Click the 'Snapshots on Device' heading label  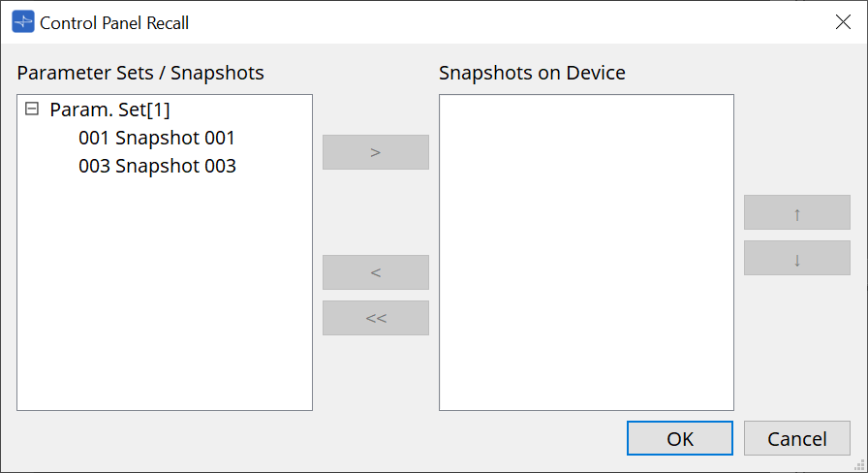pos(532,73)
